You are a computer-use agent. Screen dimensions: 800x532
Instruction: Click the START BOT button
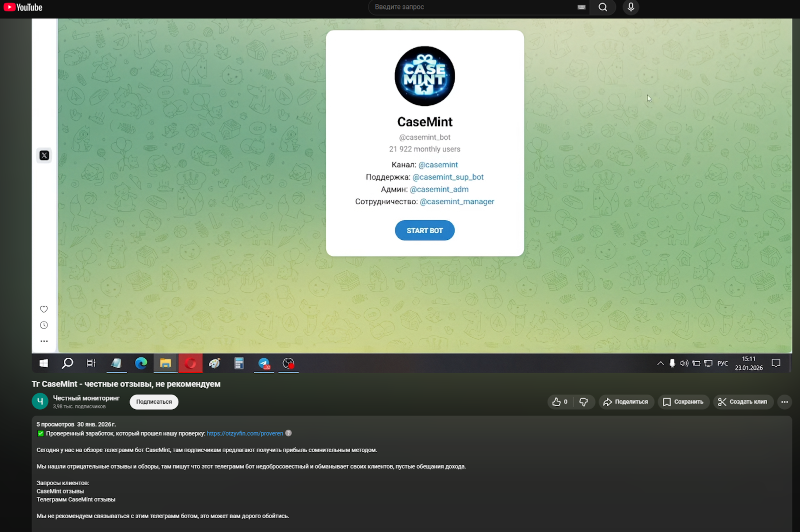tap(424, 230)
